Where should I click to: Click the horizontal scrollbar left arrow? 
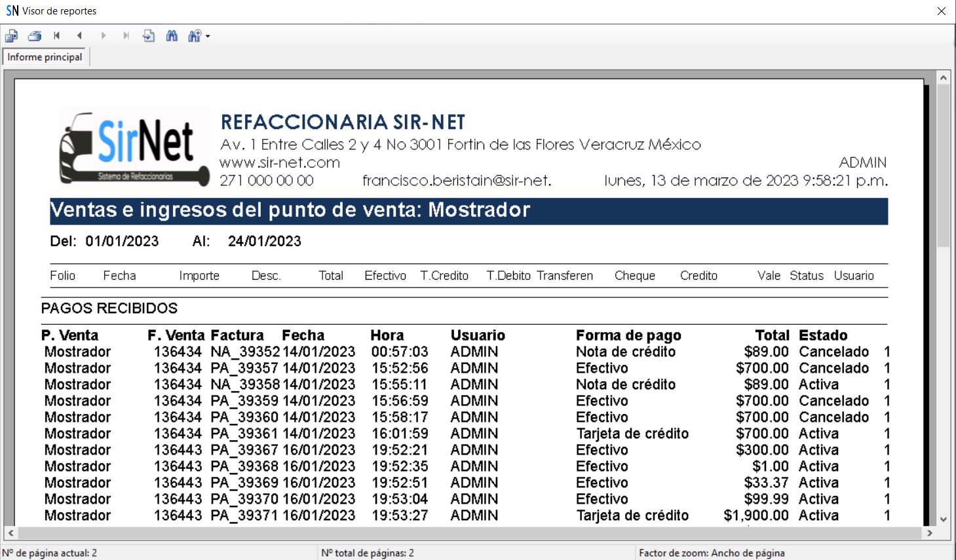(10, 533)
